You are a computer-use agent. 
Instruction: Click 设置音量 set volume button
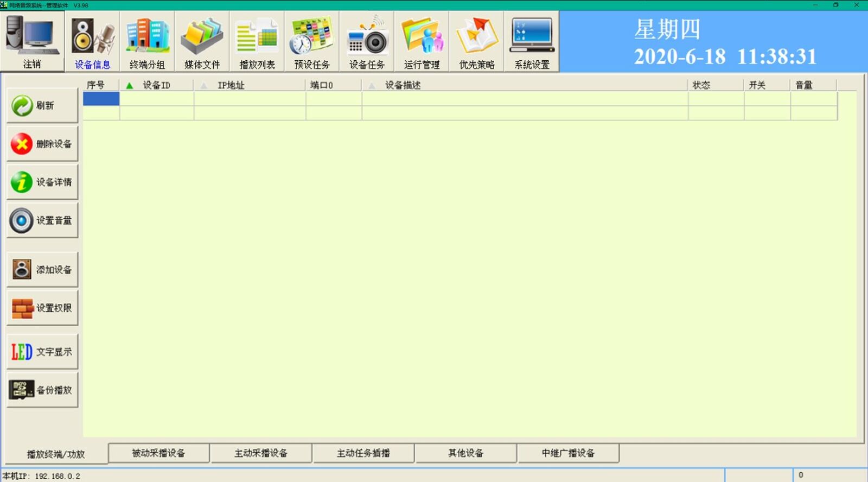pos(42,220)
